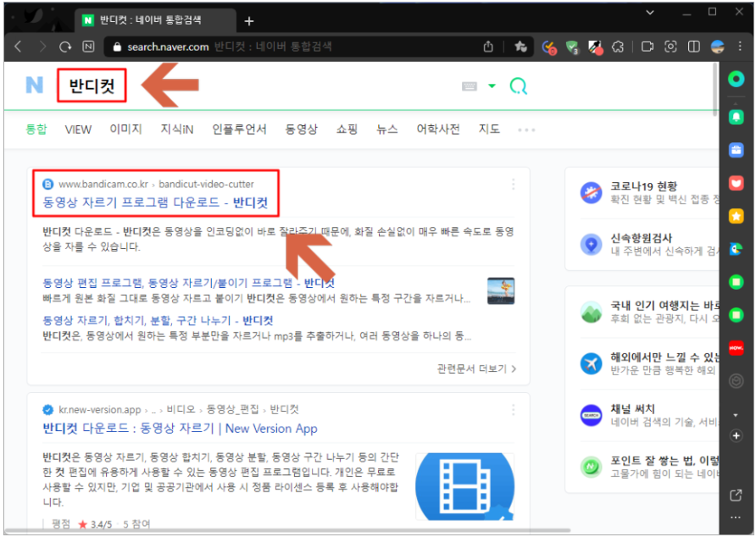Click the green notification bell side panel icon
The width and height of the screenshot is (756, 537).
coord(737,117)
